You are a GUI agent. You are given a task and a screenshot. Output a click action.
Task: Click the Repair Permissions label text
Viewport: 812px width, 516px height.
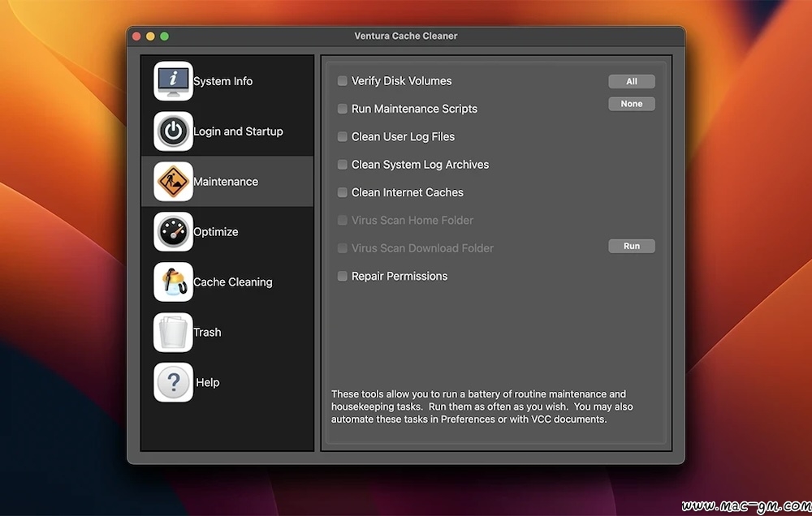pyautogui.click(x=400, y=277)
